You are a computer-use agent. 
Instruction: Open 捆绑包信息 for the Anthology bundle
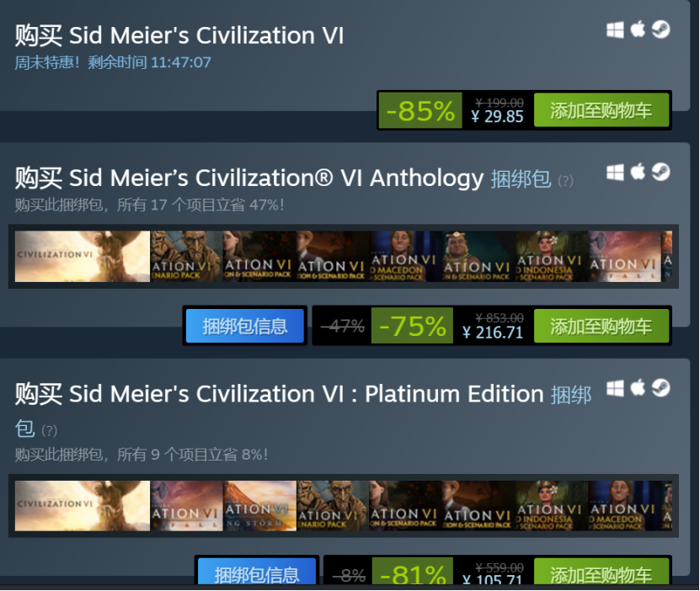pos(244,326)
